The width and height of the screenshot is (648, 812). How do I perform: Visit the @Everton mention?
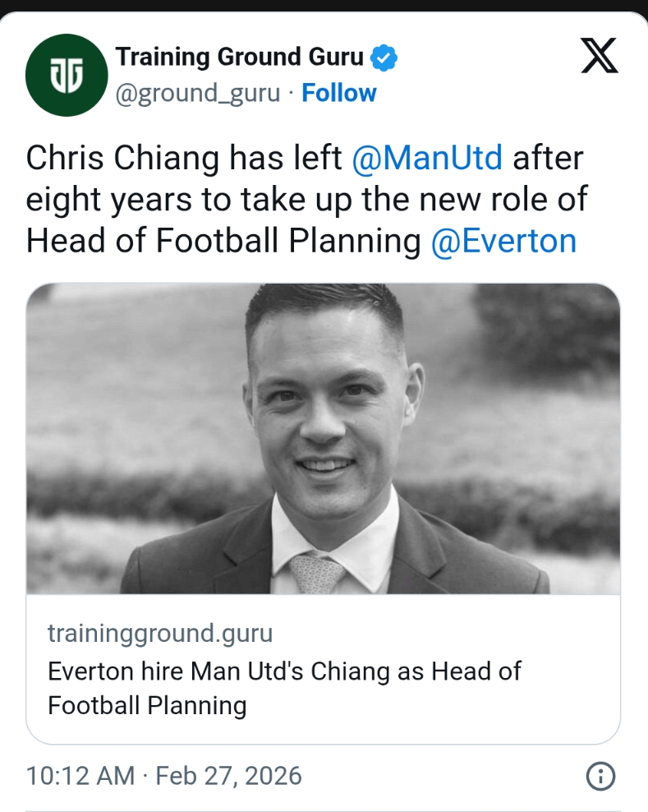(x=503, y=242)
